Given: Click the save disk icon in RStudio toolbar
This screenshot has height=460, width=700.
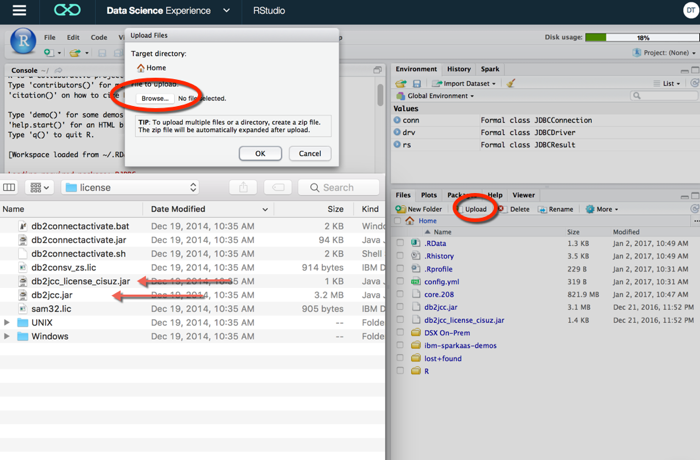Looking at the screenshot, I should (102, 53).
